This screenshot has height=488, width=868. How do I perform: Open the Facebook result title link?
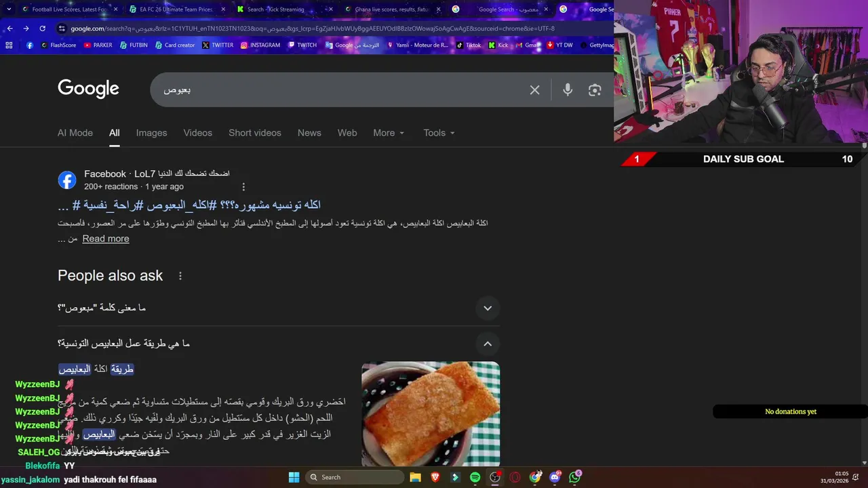[189, 205]
